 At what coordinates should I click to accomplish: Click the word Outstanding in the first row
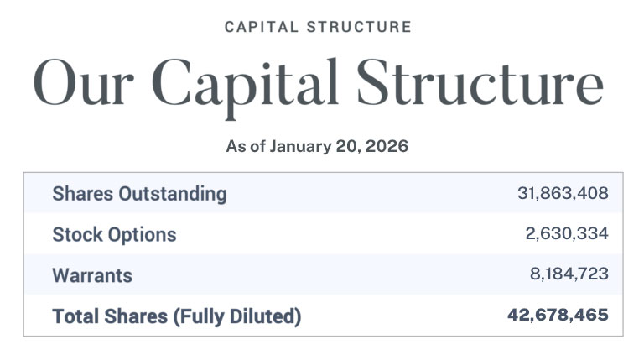[178, 194]
